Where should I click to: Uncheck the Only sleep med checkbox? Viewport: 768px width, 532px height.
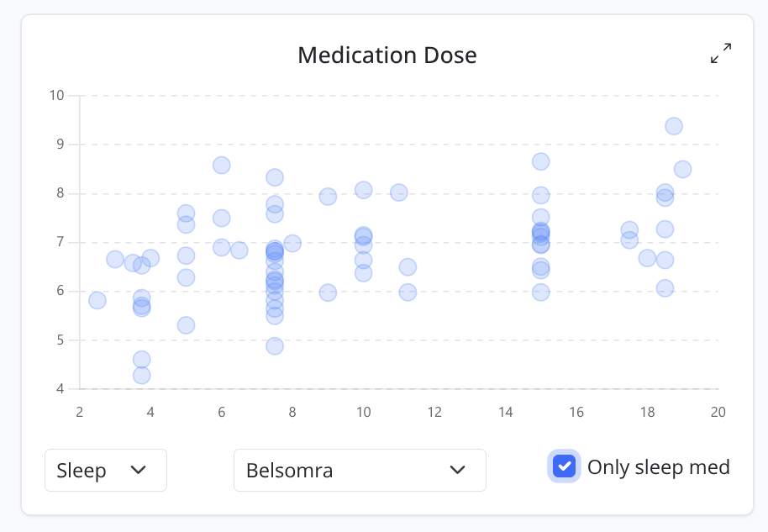click(x=565, y=466)
